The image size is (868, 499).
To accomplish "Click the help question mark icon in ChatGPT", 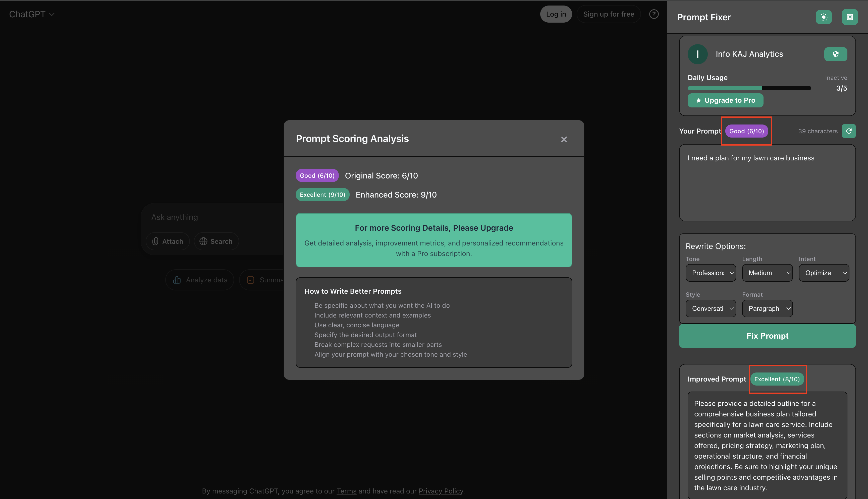I will (x=654, y=14).
